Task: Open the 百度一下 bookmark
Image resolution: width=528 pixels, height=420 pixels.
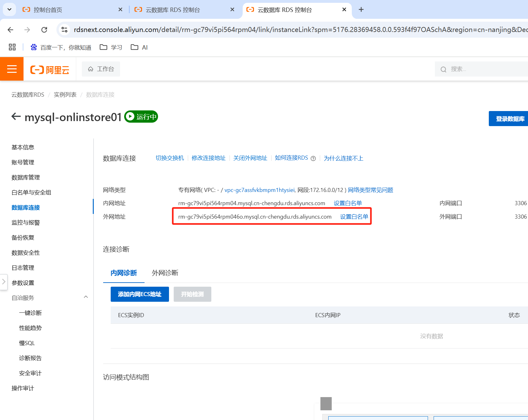Action: [x=61, y=47]
